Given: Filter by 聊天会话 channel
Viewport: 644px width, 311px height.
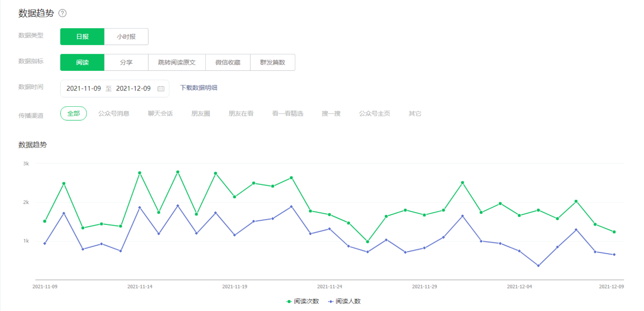Looking at the screenshot, I should tap(160, 114).
